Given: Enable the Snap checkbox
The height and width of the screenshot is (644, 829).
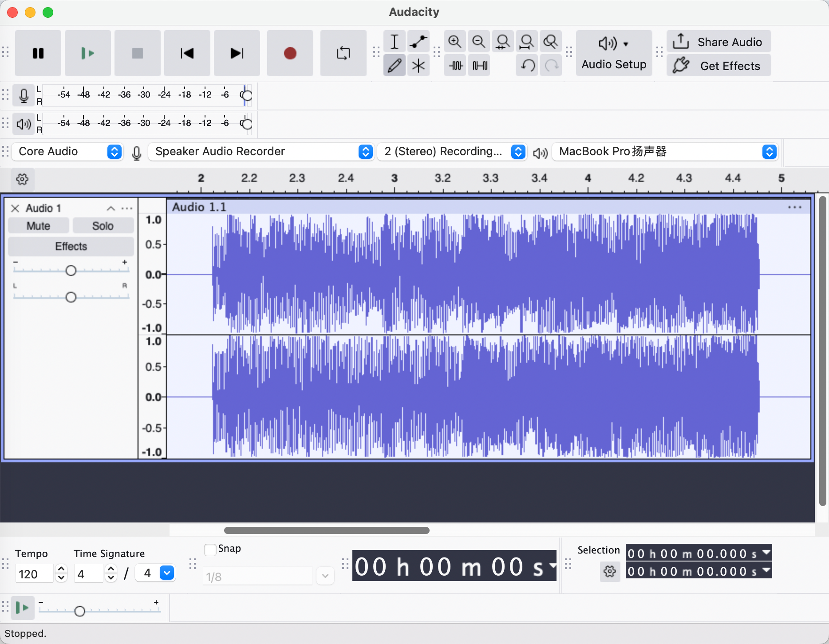Looking at the screenshot, I should click(209, 549).
